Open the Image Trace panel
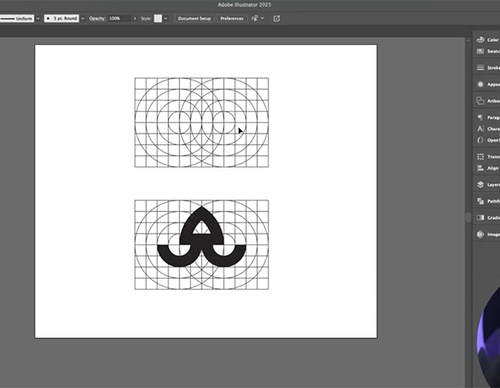500x388 pixels. click(487, 234)
